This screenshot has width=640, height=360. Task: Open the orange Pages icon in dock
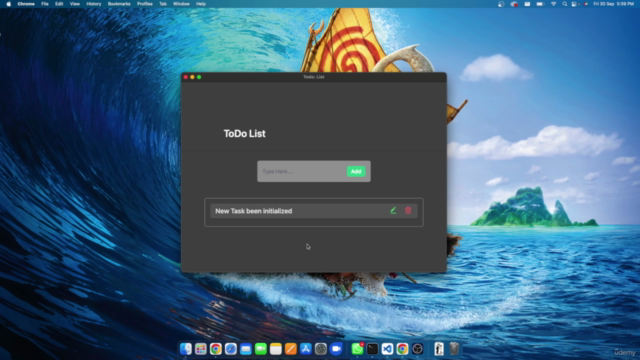coord(291,349)
